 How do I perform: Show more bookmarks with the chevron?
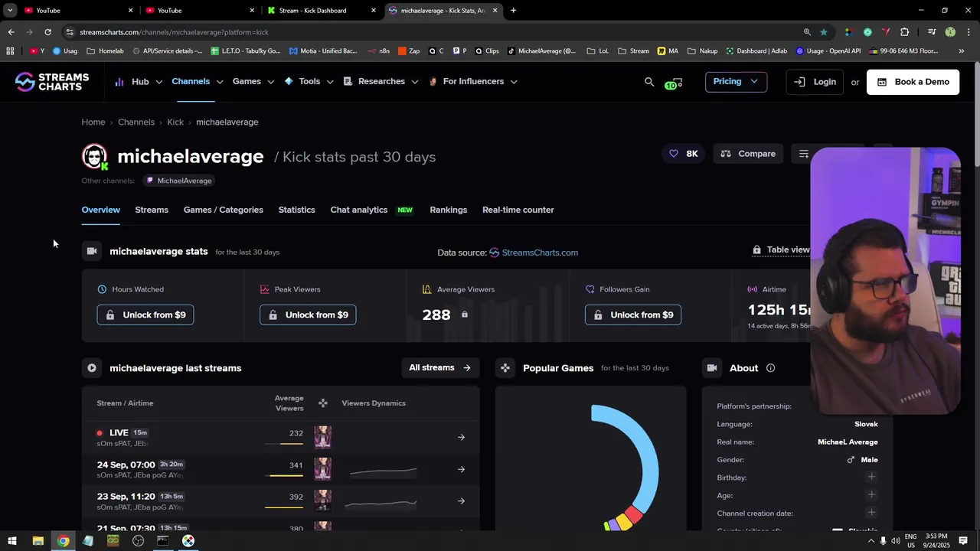[x=962, y=51]
